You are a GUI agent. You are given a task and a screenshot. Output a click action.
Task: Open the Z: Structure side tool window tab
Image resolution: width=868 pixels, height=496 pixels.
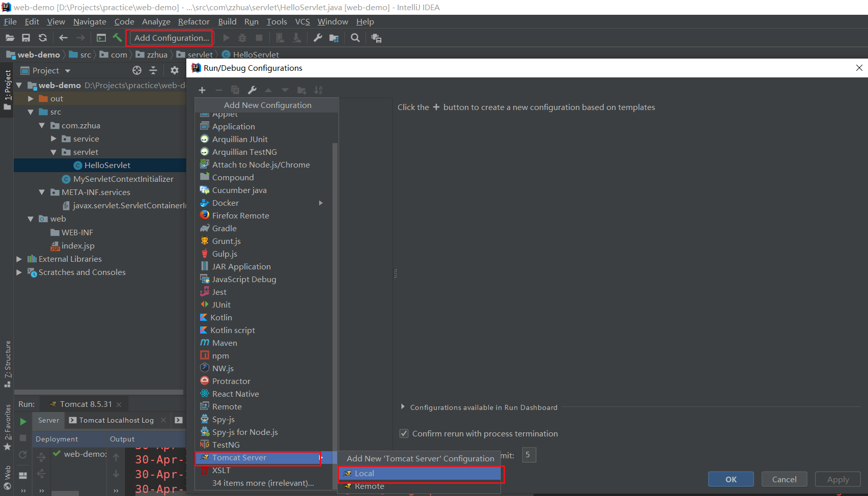[x=7, y=364]
